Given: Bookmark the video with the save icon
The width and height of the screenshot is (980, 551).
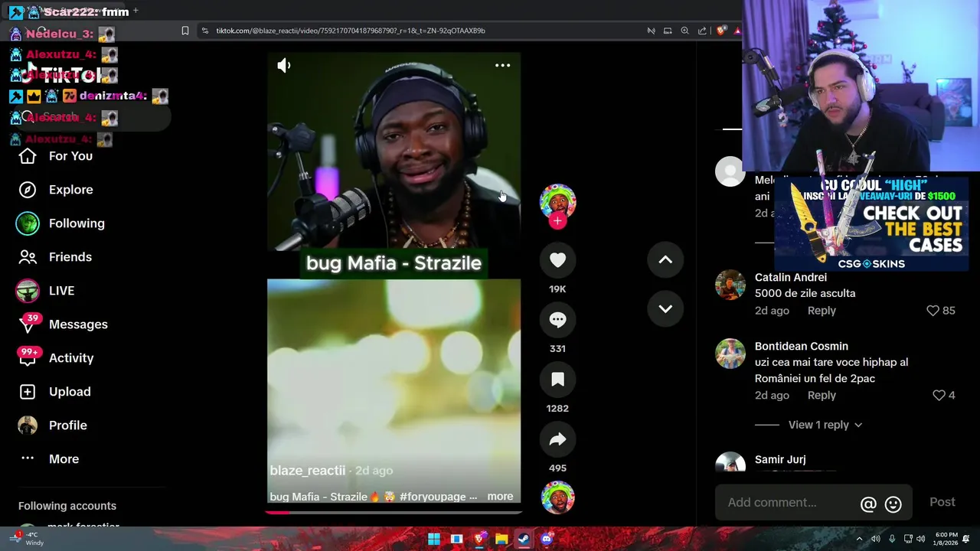Looking at the screenshot, I should [x=557, y=380].
